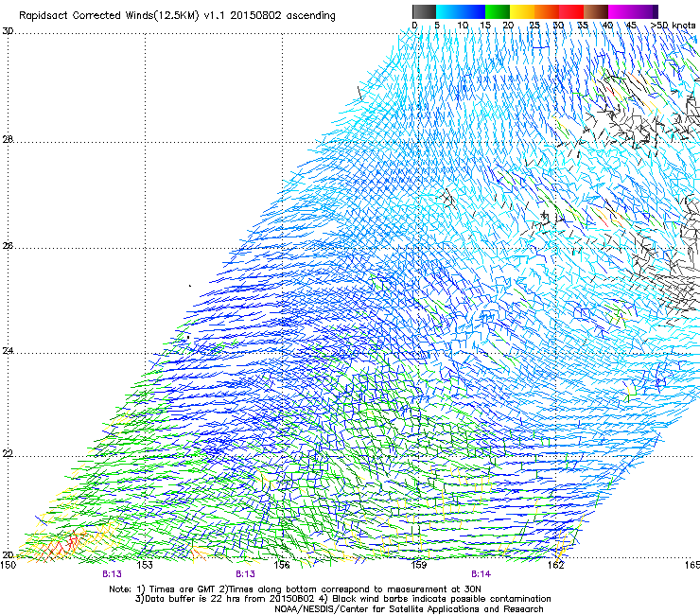Pick the dark blue 10-15 knots band
This screenshot has height=615, width=700.
473,11
